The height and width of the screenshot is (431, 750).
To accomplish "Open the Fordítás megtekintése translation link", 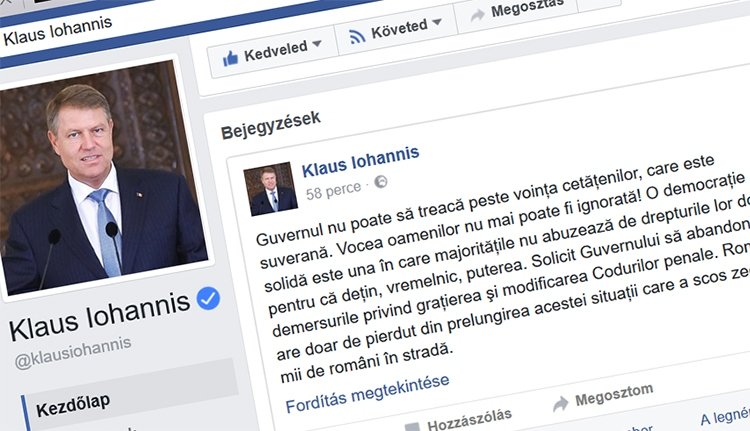I will click(x=367, y=393).
